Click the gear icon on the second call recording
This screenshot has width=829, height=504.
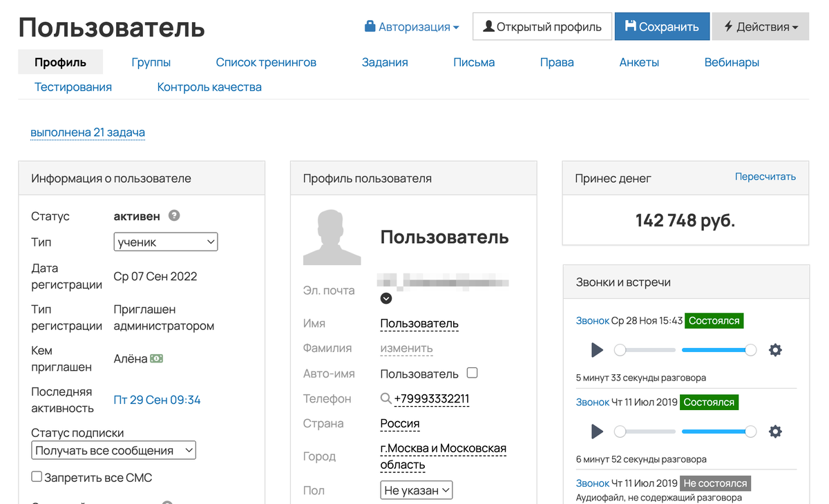(775, 431)
